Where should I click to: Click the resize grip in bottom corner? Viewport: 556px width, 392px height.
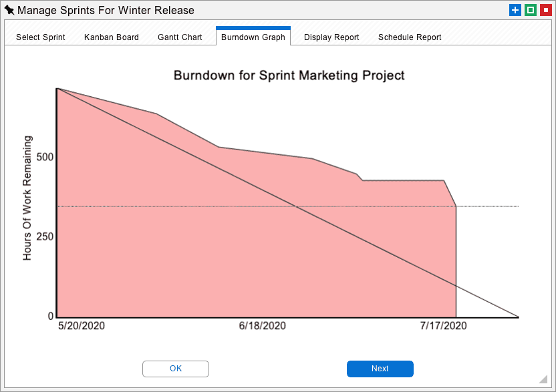tap(543, 379)
